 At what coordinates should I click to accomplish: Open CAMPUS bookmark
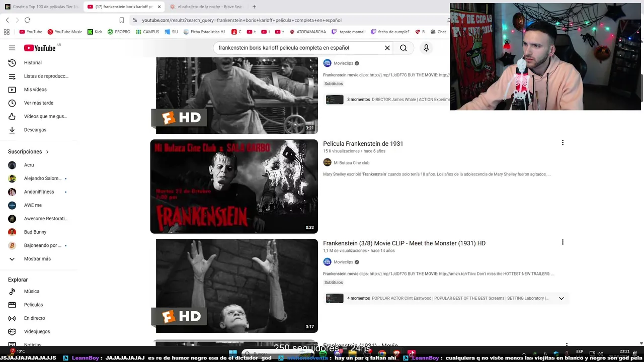click(x=147, y=32)
